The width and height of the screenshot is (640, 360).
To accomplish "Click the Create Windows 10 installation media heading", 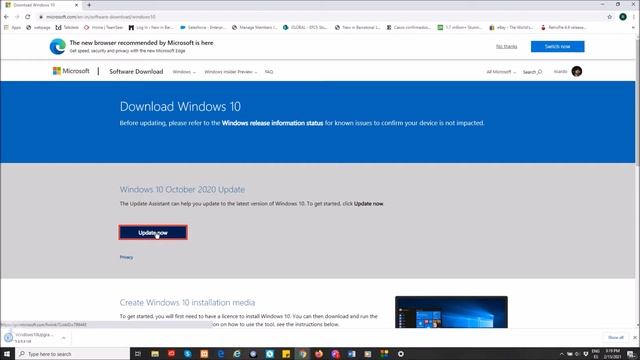I will (187, 302).
